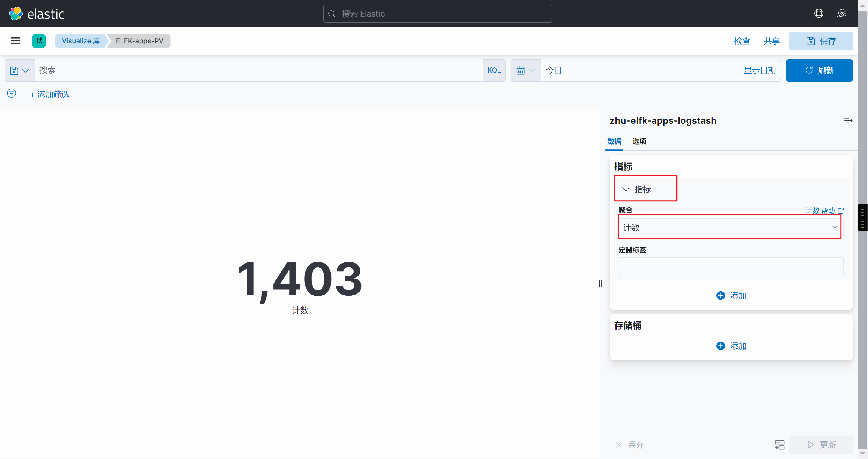Click the ELFK-apps-PV breadcrumb
Viewport: 868px width, 459px height.
pos(140,41)
